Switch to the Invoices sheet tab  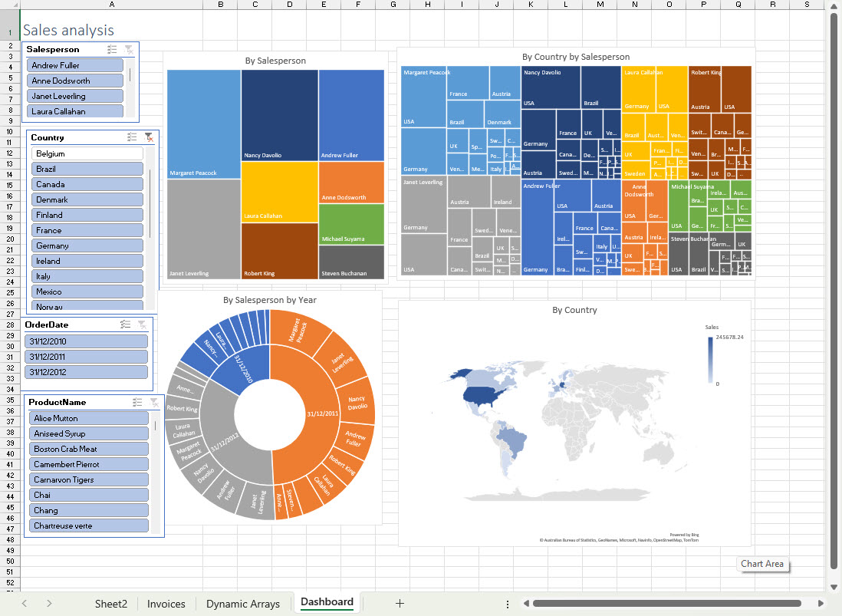(x=166, y=604)
